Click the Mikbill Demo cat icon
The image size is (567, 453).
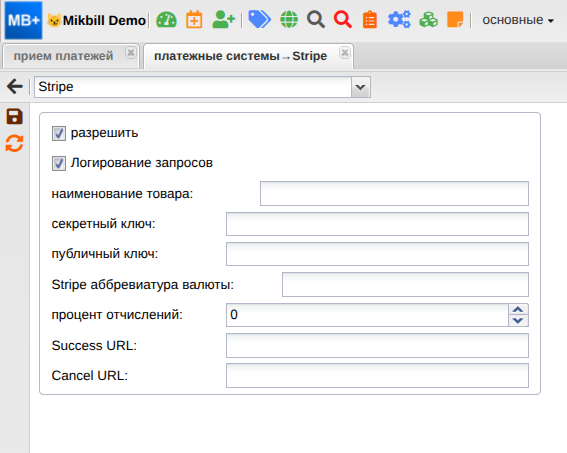coord(54,20)
